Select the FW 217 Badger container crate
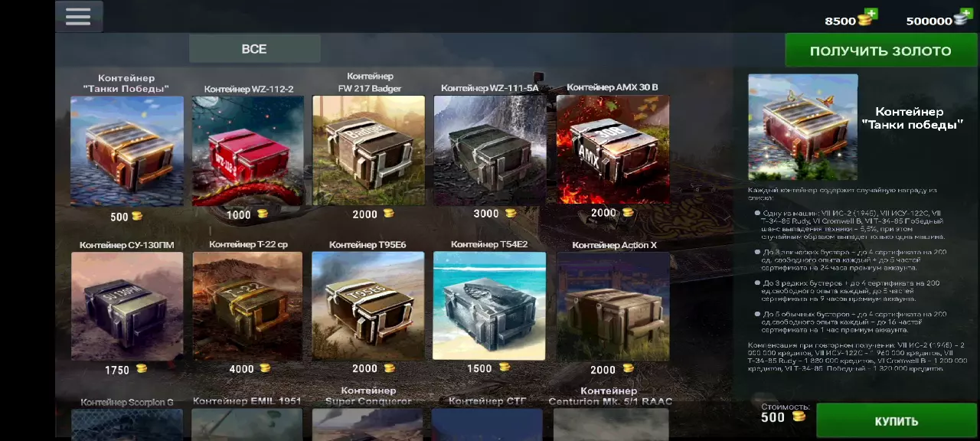Image resolution: width=980 pixels, height=441 pixels. pos(368,150)
